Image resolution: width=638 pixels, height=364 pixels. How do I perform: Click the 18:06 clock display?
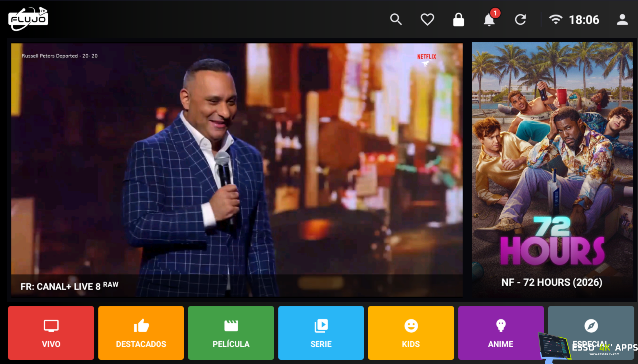coord(584,20)
